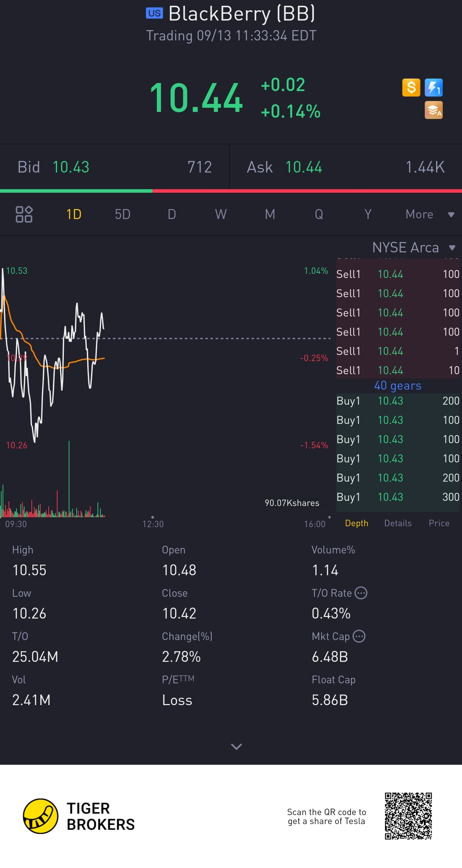This screenshot has width=462, height=868.
Task: Tap the 12:30 time axis marker
Action: (153, 524)
